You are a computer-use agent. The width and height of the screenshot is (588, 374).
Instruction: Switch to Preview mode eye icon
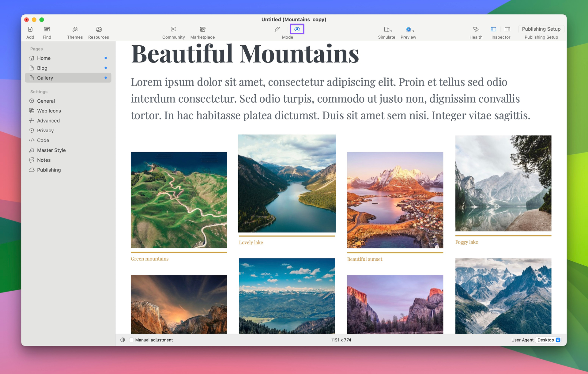(x=297, y=29)
